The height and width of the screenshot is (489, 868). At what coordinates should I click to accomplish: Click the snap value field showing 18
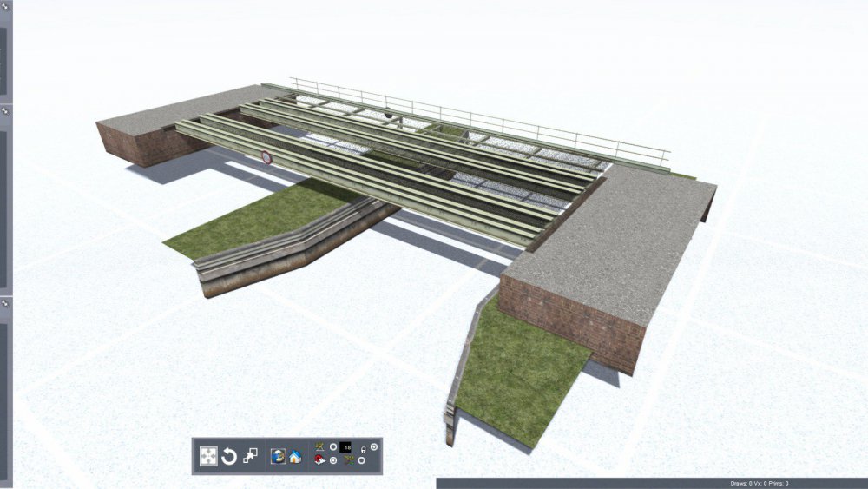point(346,447)
